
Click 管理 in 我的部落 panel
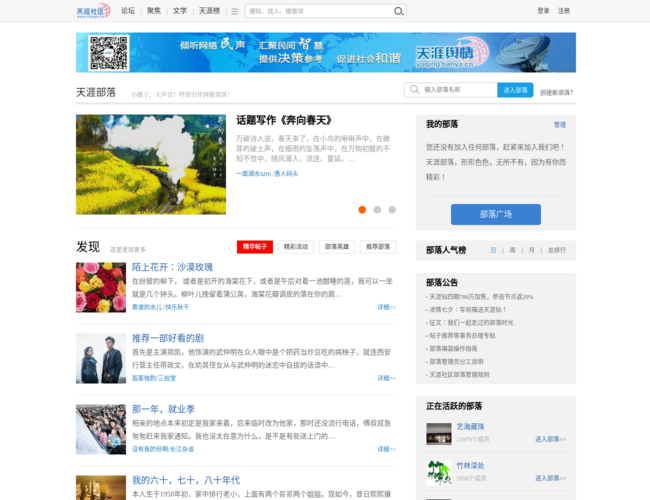tap(560, 125)
